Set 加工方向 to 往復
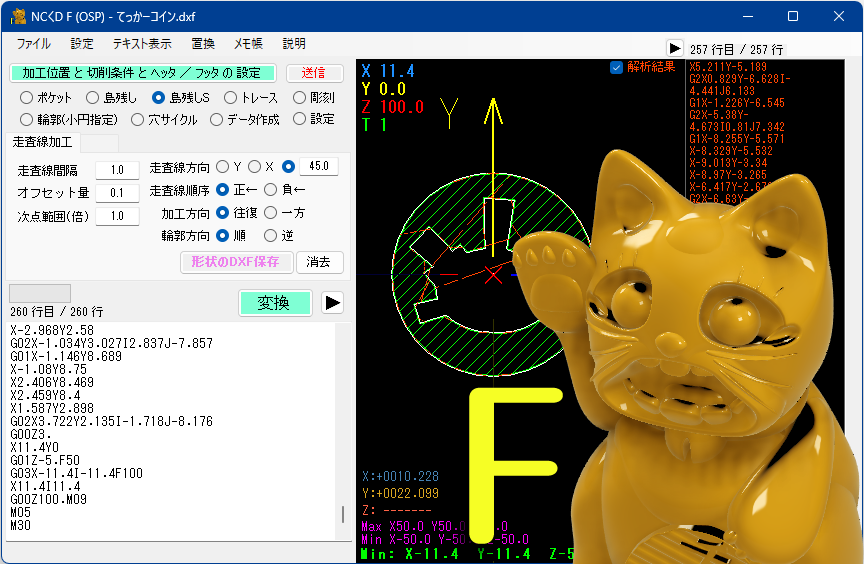Viewport: 864px width, 564px height. click(223, 212)
